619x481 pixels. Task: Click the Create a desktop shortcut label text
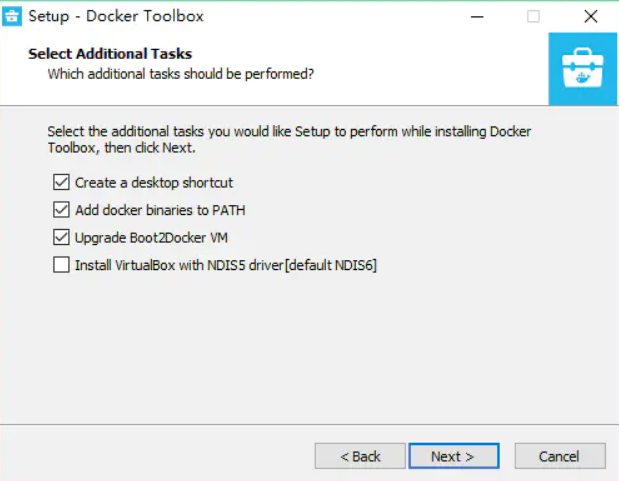pos(154,183)
